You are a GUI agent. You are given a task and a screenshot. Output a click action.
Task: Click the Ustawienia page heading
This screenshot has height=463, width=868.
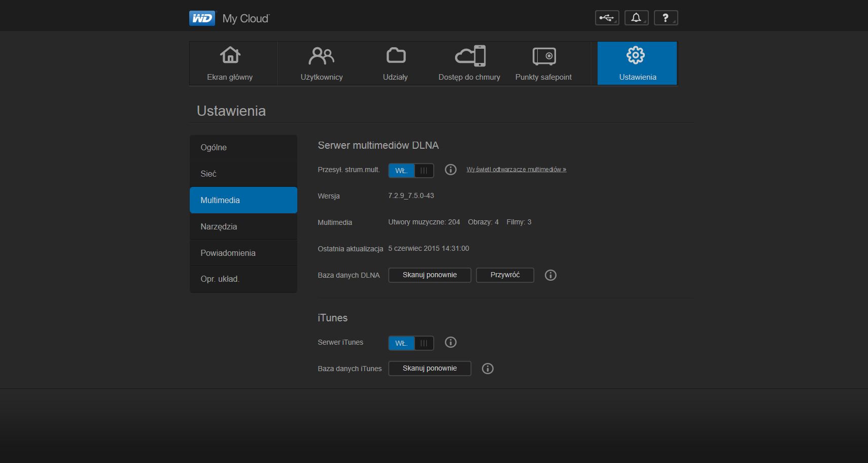[231, 111]
